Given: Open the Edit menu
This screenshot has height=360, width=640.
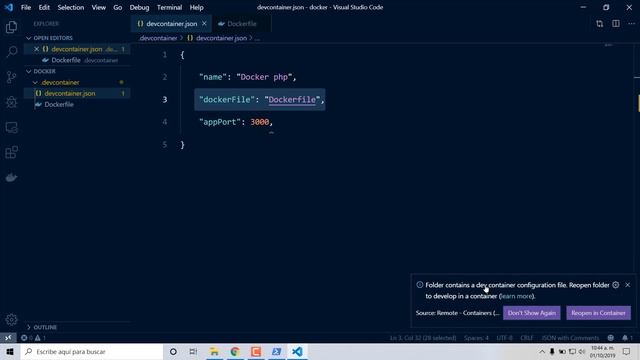Looking at the screenshot, I should tap(44, 7).
